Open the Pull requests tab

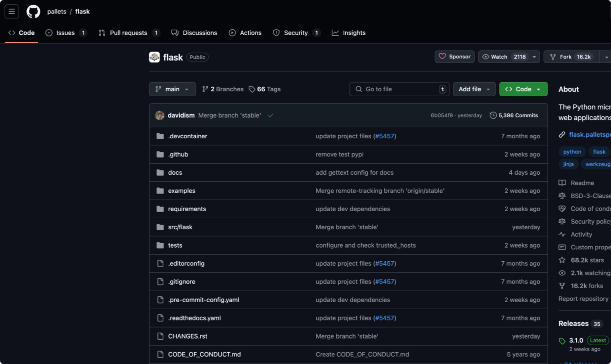click(x=129, y=33)
